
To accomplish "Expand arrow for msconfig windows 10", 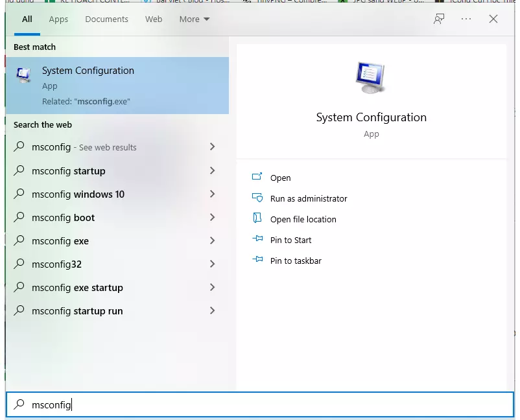I will [x=212, y=194].
